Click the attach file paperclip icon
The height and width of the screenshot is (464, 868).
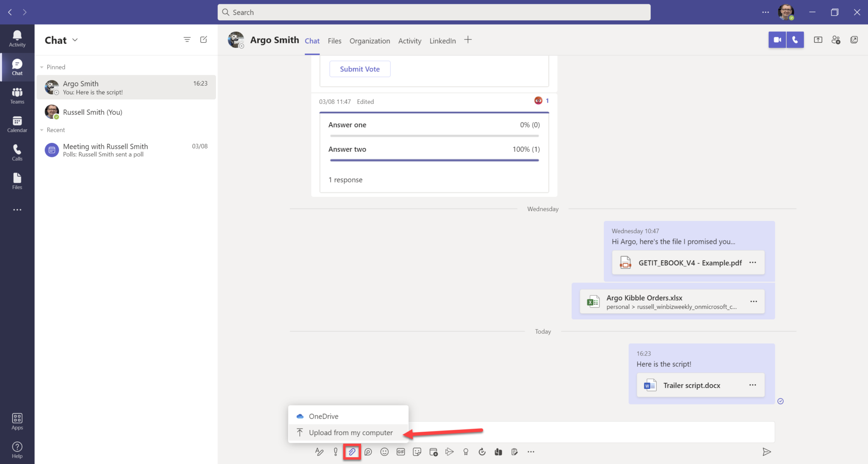pos(352,452)
